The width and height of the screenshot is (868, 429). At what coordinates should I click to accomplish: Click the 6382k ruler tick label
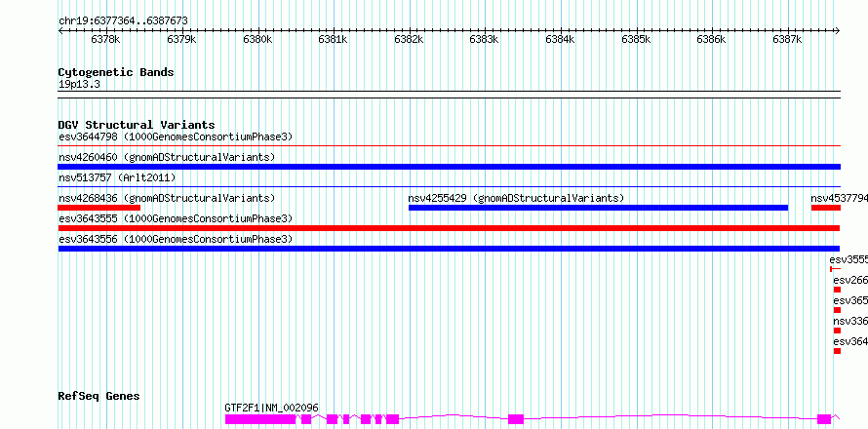tap(409, 40)
